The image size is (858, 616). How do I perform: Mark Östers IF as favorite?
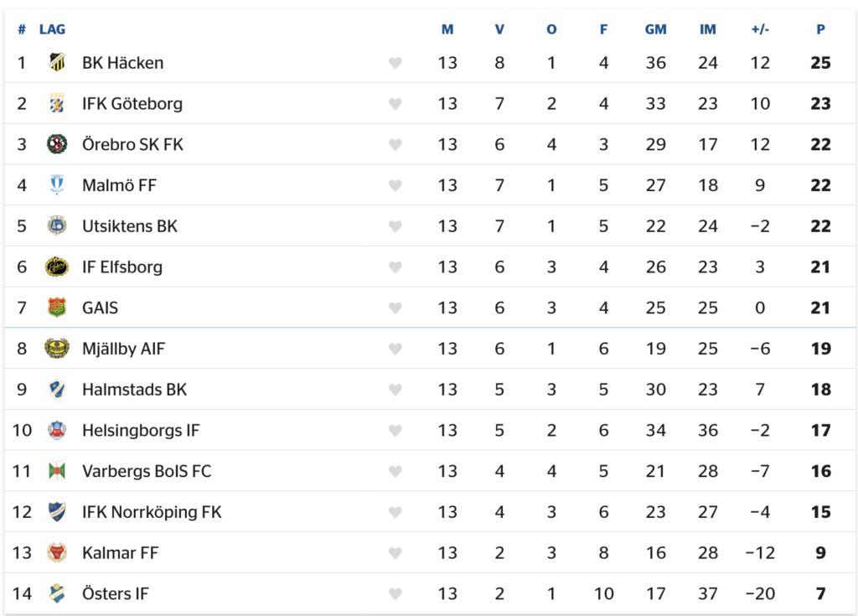coord(395,594)
